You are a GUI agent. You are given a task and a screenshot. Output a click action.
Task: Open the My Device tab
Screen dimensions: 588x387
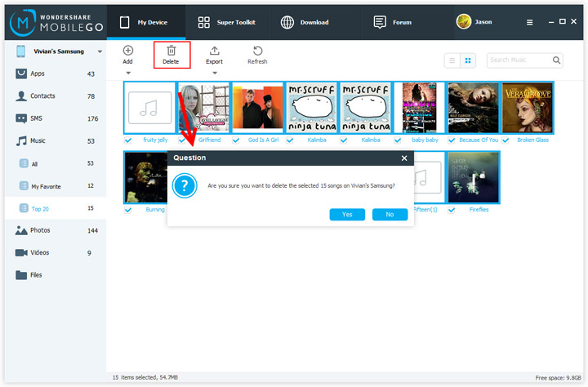pos(146,23)
